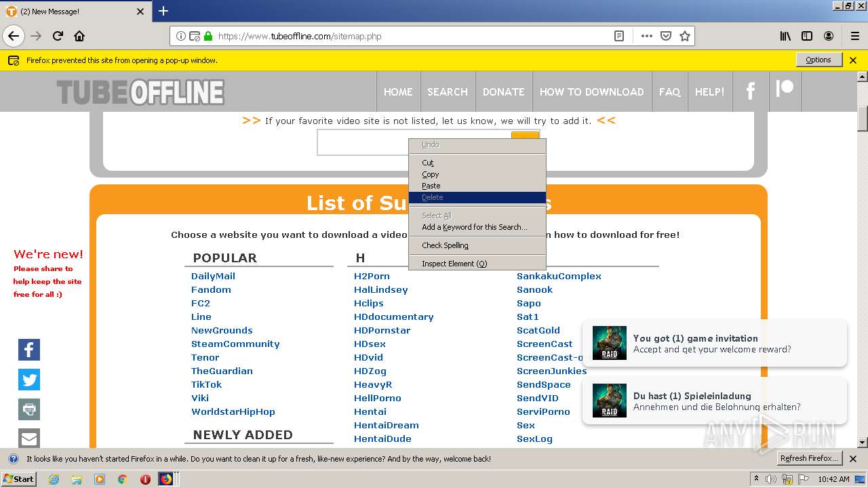The width and height of the screenshot is (868, 488).
Task: Open HOW TO DOWNLOAD nav link
Action: (592, 91)
